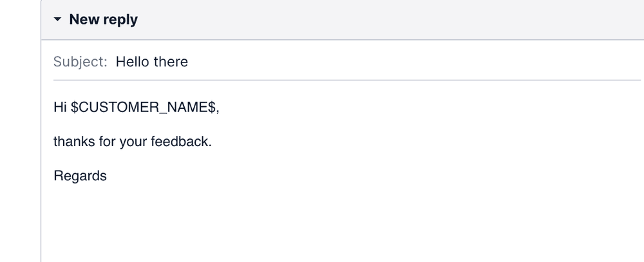644x262 pixels.
Task: Click empty space after thanks for your feedback
Action: tap(386, 142)
